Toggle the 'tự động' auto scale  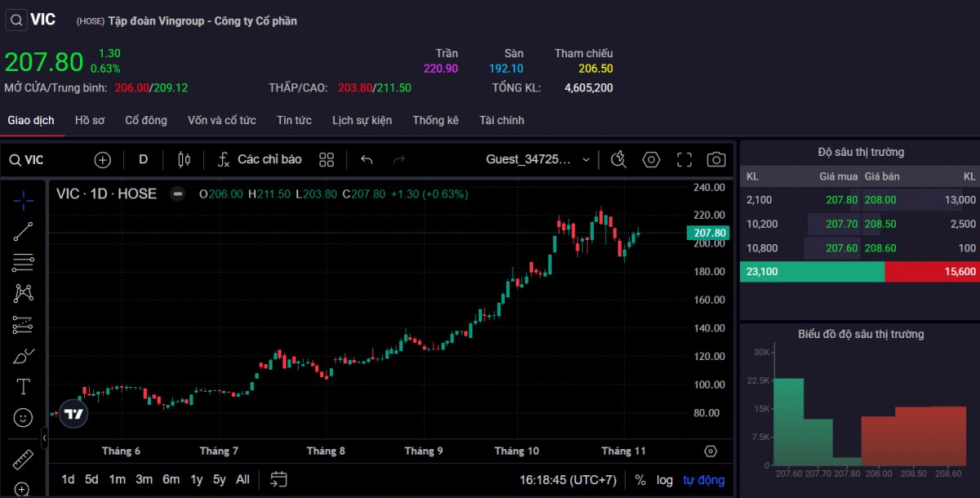click(704, 480)
